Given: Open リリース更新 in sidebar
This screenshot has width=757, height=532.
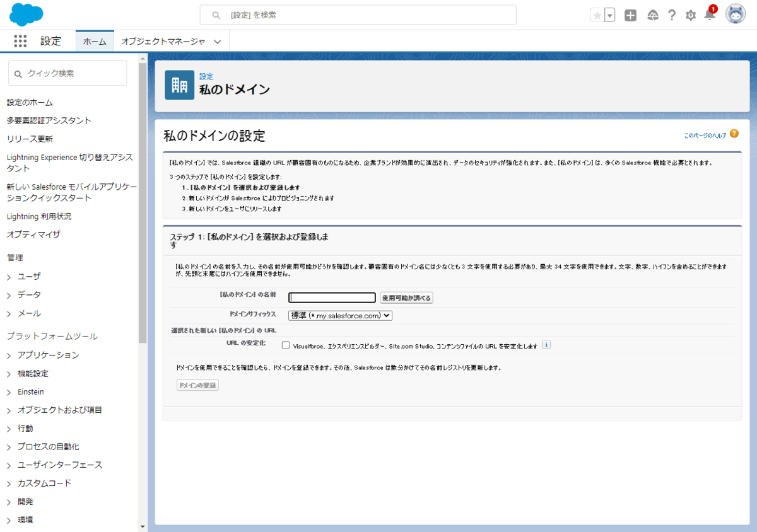Looking at the screenshot, I should 30,139.
